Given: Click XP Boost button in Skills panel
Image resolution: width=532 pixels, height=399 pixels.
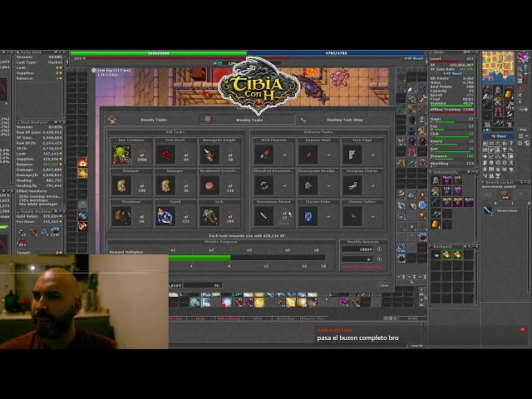Looking at the screenshot, I should click(452, 73).
